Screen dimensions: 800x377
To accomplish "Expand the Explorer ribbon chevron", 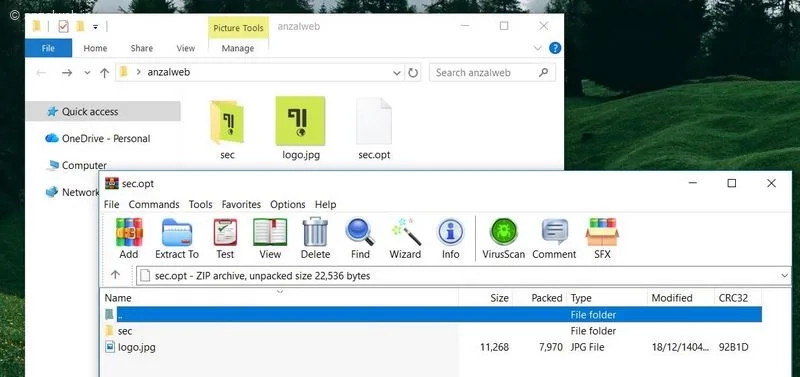I will click(537, 48).
